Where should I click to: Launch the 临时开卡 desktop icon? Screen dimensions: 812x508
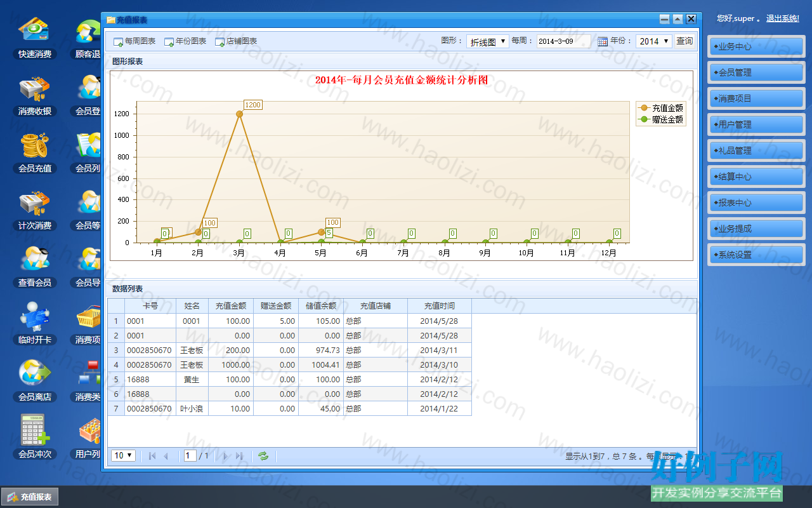click(x=34, y=324)
